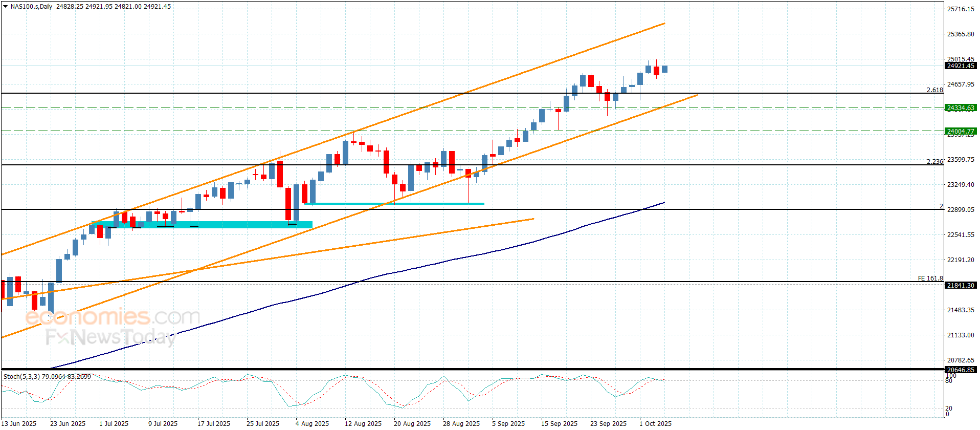Viewport: 980px width, 430px height.
Task: Click the 15 Sep 2025 date label
Action: pos(560,424)
